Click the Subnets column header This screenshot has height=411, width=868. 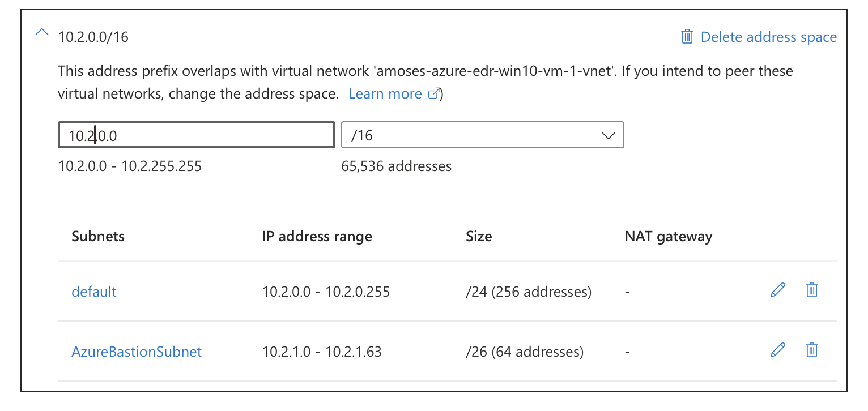click(x=98, y=236)
